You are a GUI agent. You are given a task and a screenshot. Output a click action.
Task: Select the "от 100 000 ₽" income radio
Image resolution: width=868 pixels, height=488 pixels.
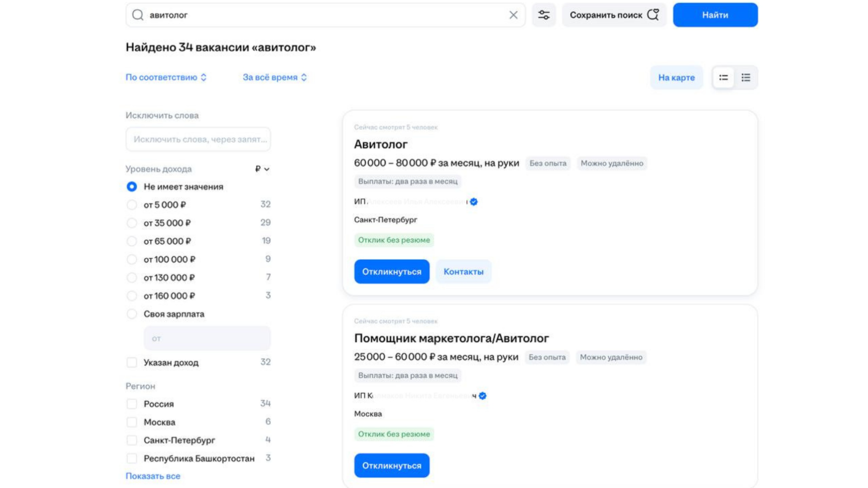132,259
